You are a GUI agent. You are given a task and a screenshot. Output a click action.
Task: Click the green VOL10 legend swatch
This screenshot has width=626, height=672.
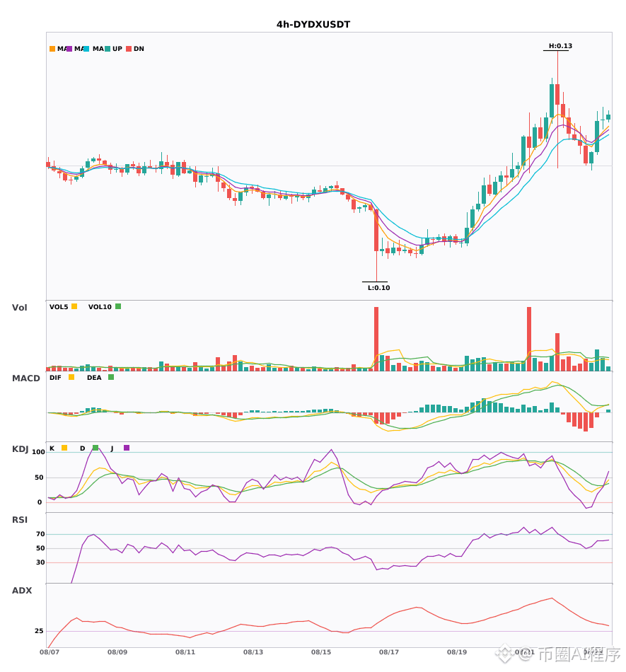coord(118,306)
